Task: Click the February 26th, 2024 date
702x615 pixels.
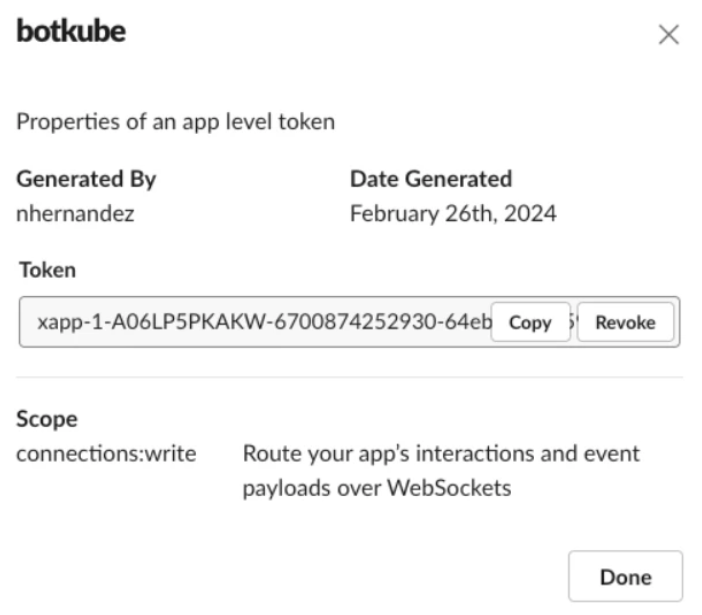Action: (453, 213)
